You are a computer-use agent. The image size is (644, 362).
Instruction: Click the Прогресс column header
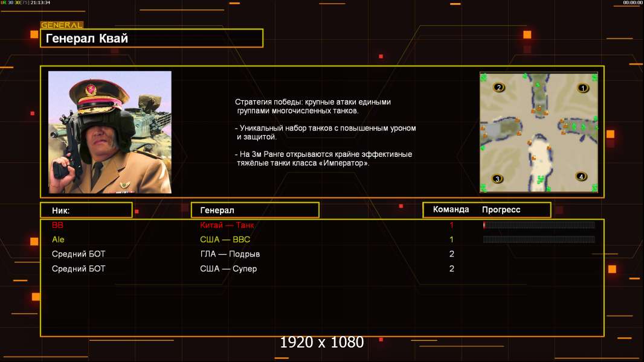pyautogui.click(x=501, y=210)
